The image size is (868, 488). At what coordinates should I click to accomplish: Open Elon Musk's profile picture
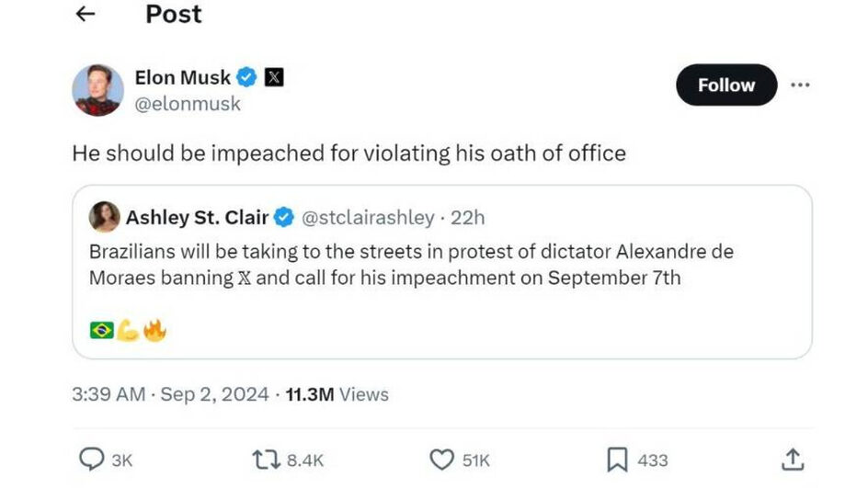tap(98, 90)
